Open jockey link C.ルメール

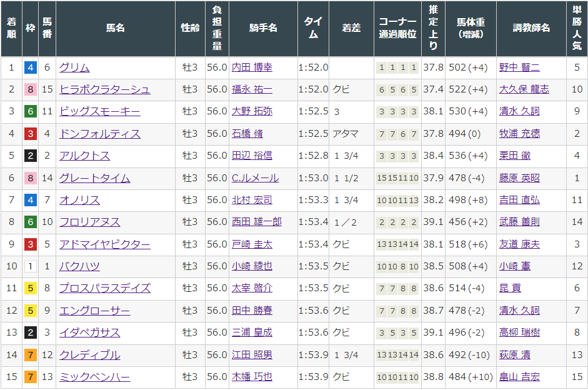pyautogui.click(x=255, y=178)
